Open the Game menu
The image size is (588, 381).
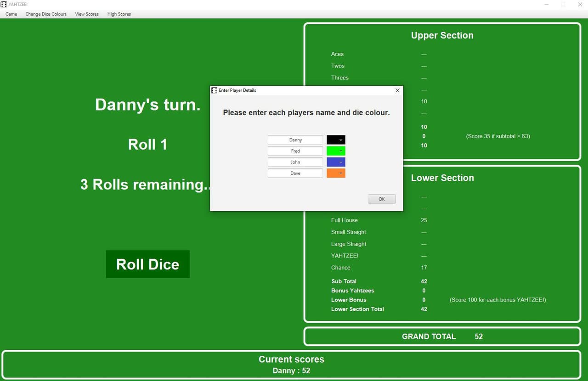pos(11,14)
